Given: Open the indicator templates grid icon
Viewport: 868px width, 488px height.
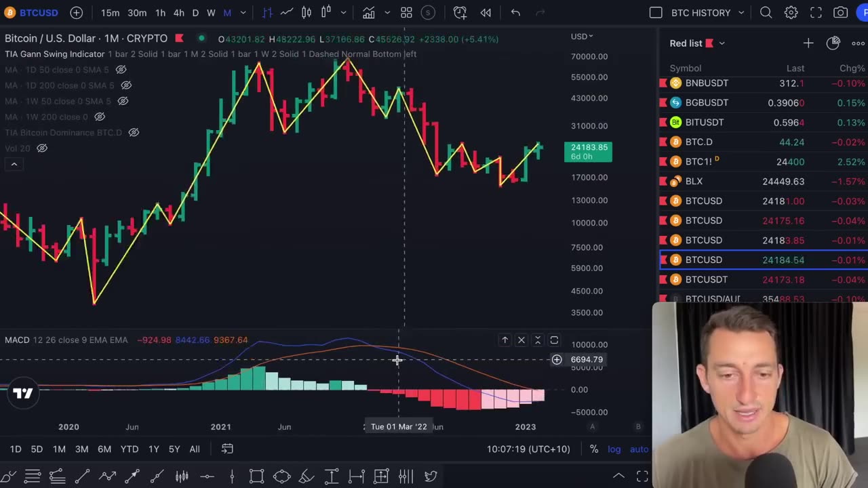Looking at the screenshot, I should click(406, 12).
